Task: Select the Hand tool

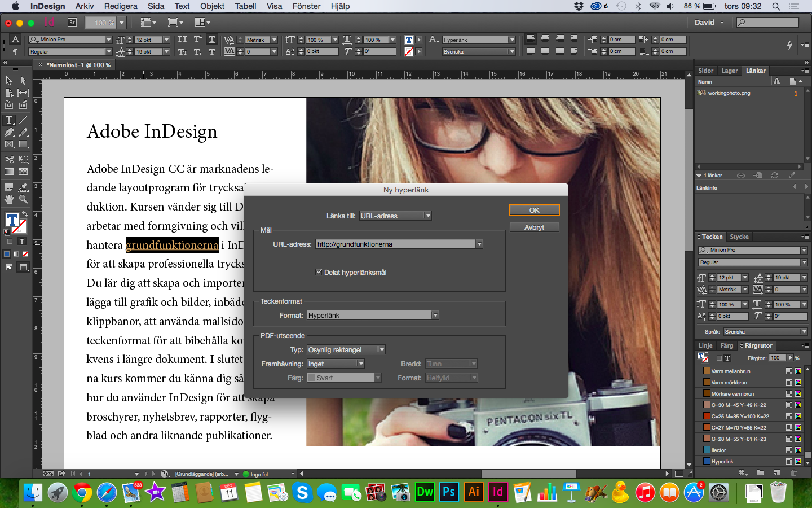Action: click(9, 199)
